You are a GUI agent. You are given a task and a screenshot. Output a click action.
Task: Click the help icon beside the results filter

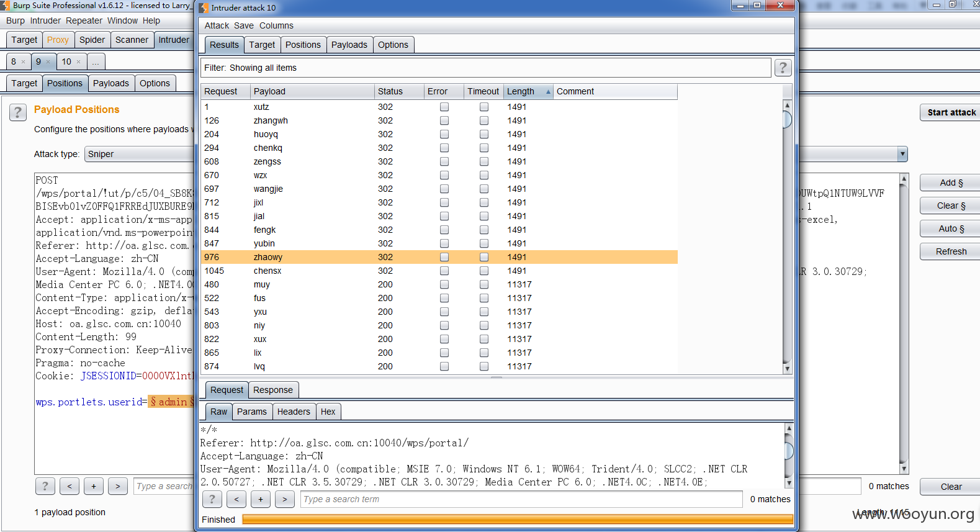pos(783,68)
